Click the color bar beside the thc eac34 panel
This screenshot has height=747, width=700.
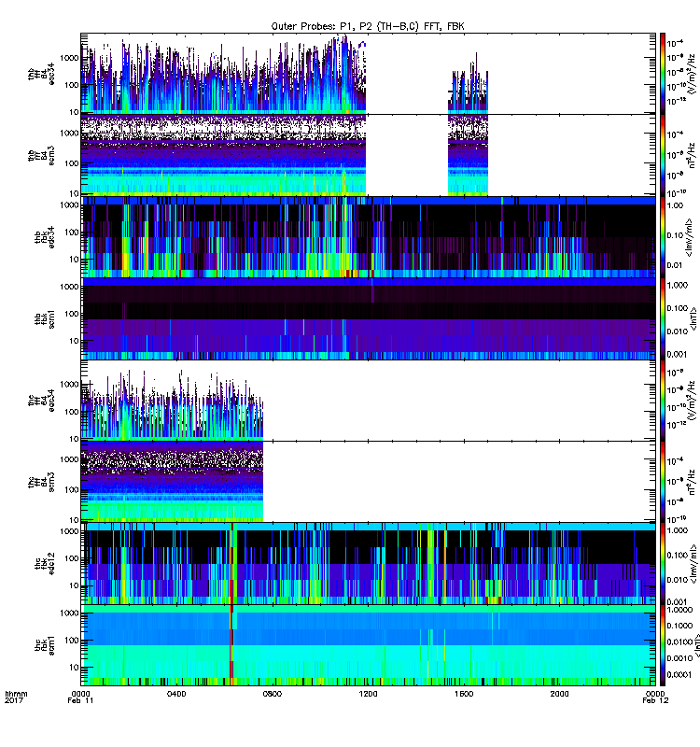click(x=662, y=401)
